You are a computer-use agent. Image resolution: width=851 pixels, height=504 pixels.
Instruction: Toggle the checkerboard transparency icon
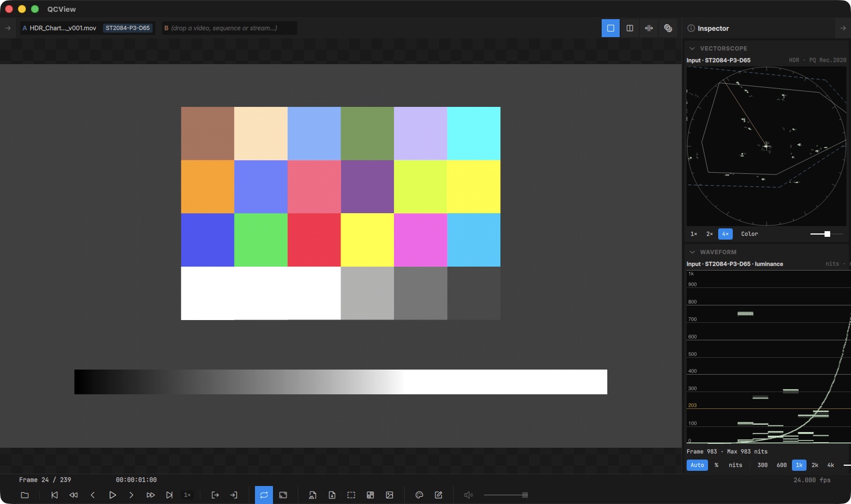pyautogui.click(x=370, y=495)
